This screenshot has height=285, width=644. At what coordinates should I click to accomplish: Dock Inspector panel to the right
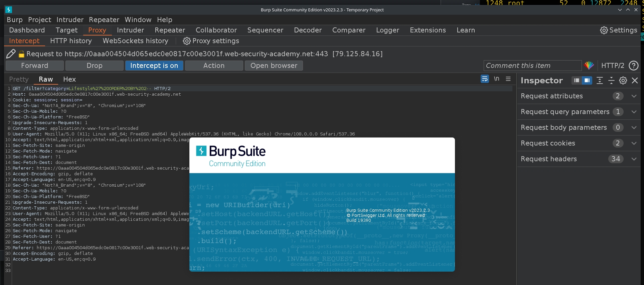pyautogui.click(x=587, y=80)
